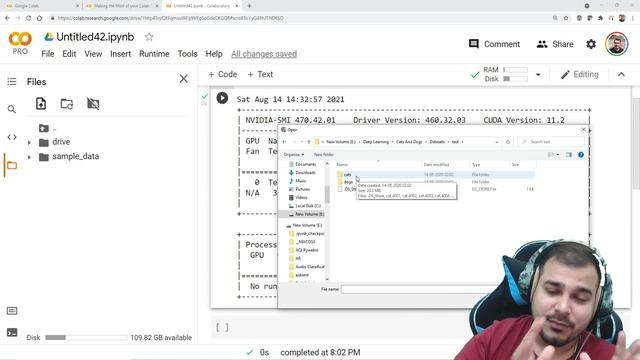Add a Code cell

click(x=222, y=74)
